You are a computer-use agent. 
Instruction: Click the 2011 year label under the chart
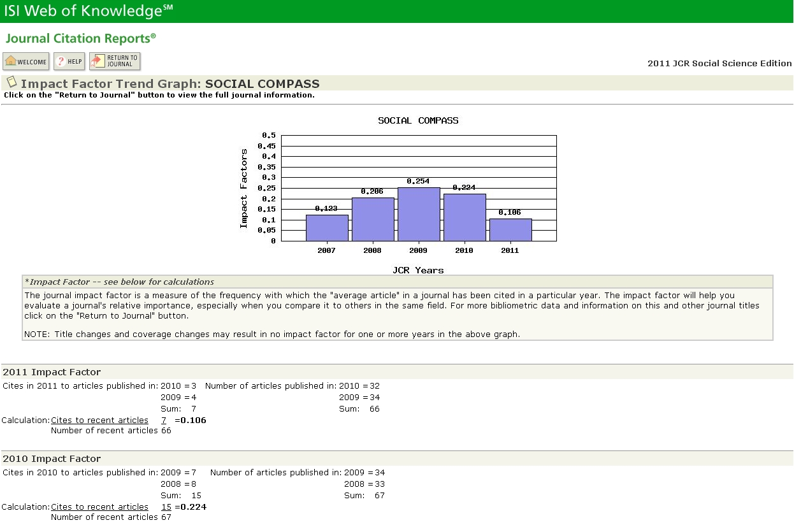point(510,250)
